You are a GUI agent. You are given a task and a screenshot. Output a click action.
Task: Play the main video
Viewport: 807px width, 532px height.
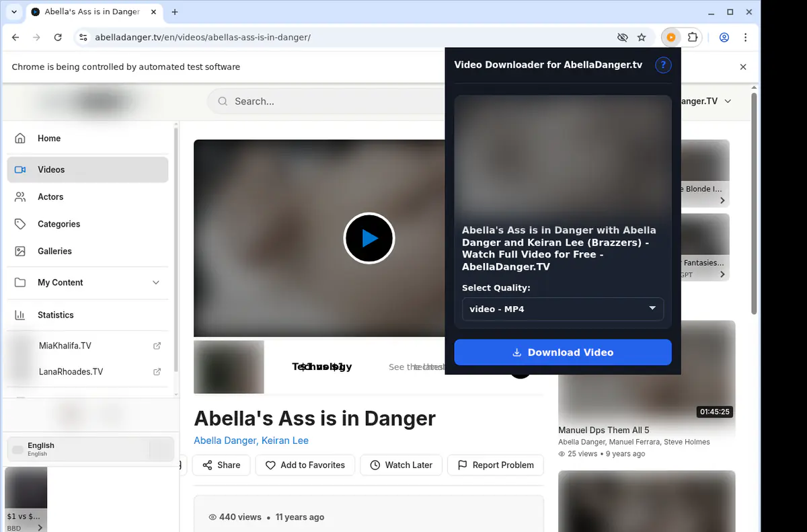tap(369, 238)
